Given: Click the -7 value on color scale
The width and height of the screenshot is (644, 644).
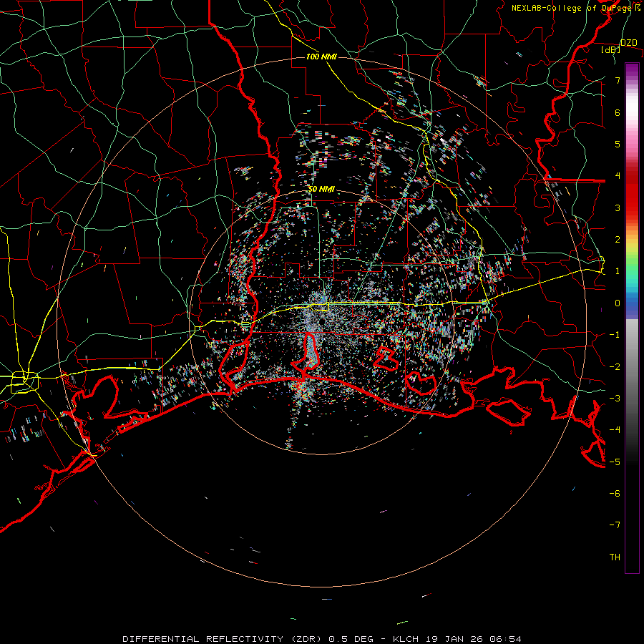Looking at the screenshot, I should point(615,525).
